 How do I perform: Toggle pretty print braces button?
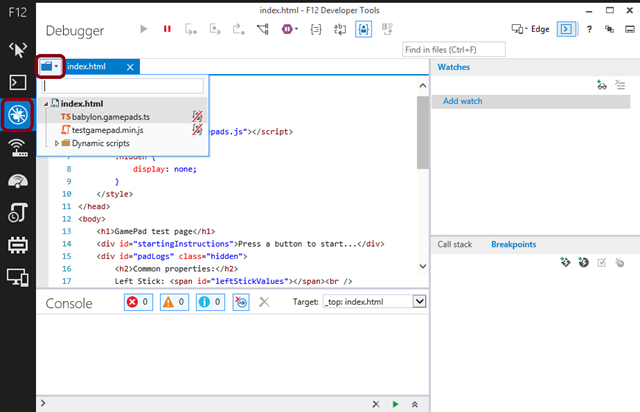(x=316, y=29)
